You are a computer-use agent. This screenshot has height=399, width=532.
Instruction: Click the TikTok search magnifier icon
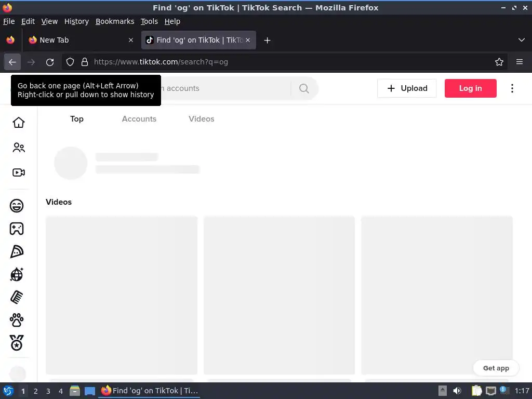304,88
